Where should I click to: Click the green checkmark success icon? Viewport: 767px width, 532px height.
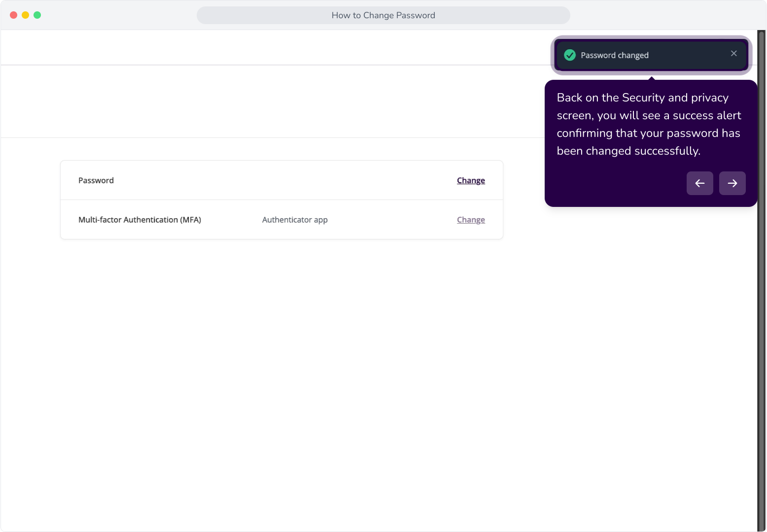tap(570, 55)
